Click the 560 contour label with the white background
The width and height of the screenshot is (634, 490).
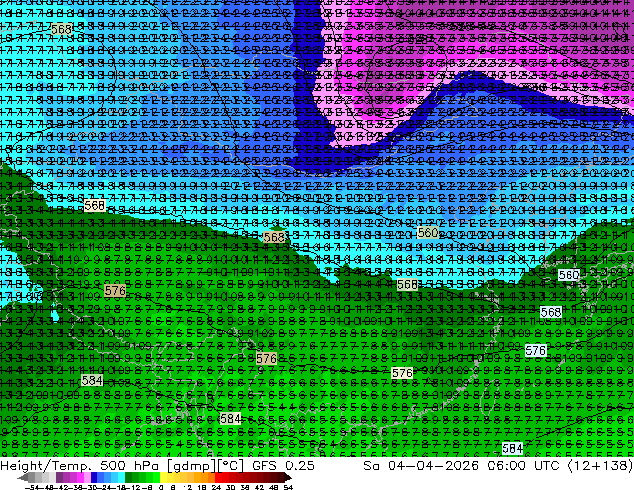pos(568,275)
